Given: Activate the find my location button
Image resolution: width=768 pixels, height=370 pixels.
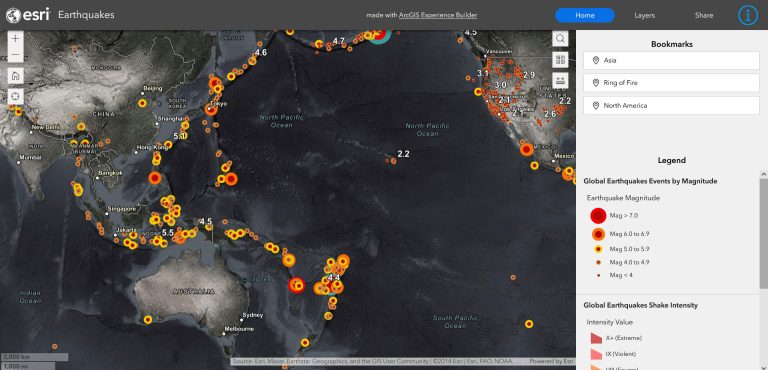Looking at the screenshot, I should 16,97.
